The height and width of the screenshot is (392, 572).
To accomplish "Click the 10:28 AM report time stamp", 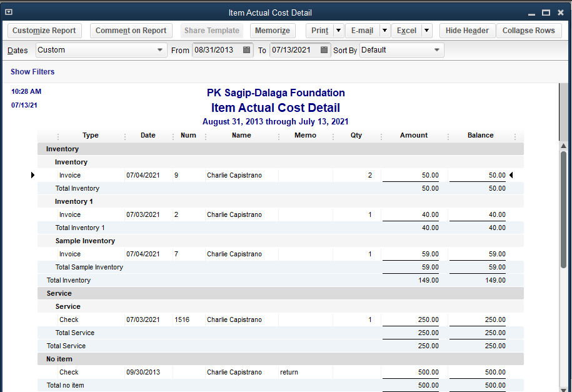I will point(26,92).
